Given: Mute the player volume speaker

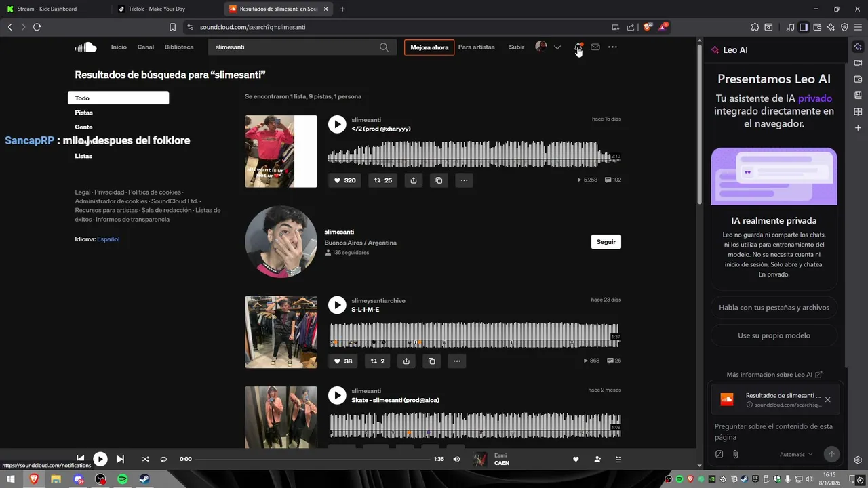Looking at the screenshot, I should click(456, 459).
